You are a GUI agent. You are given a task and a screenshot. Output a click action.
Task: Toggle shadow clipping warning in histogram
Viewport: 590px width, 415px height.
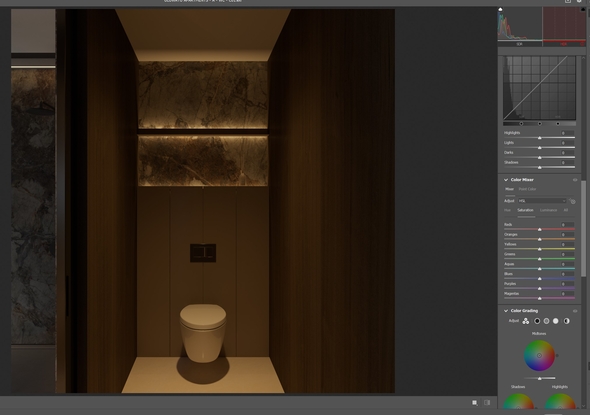tap(500, 9)
